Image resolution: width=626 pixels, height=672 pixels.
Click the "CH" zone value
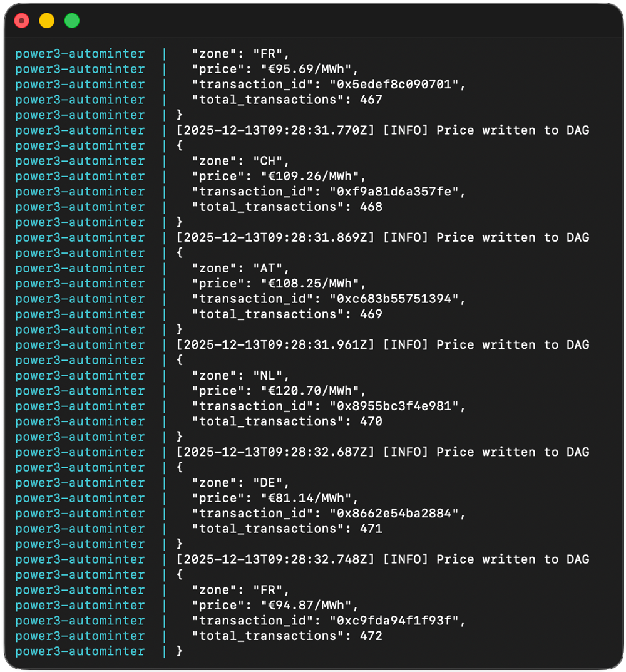pos(268,161)
